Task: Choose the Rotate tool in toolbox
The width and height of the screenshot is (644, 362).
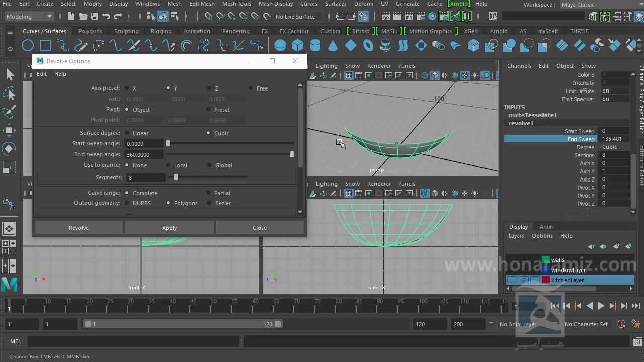Action: pos(10,149)
